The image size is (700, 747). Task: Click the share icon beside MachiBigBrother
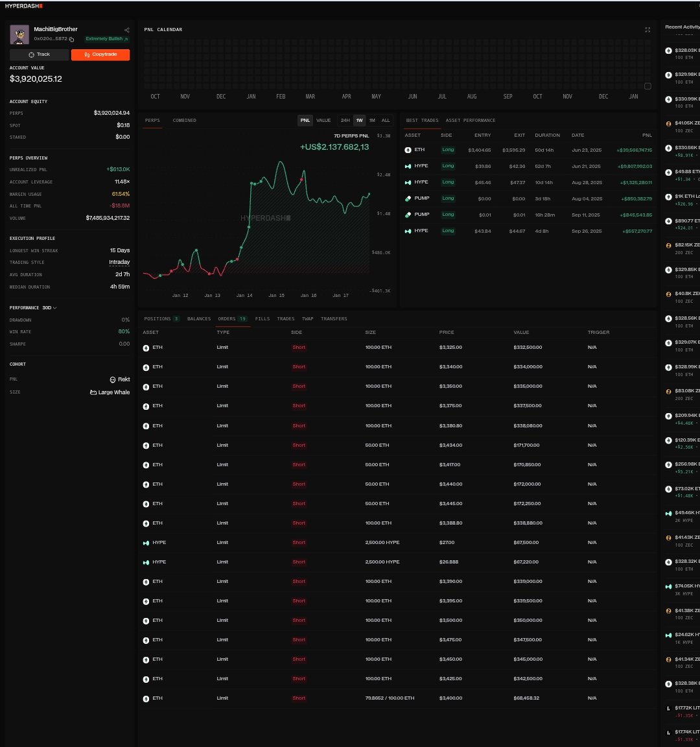(x=127, y=30)
